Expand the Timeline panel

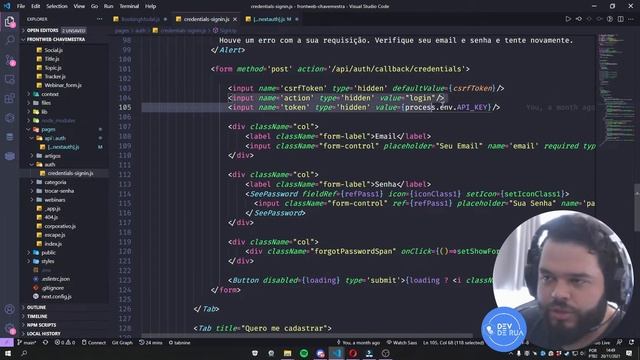(x=64, y=316)
